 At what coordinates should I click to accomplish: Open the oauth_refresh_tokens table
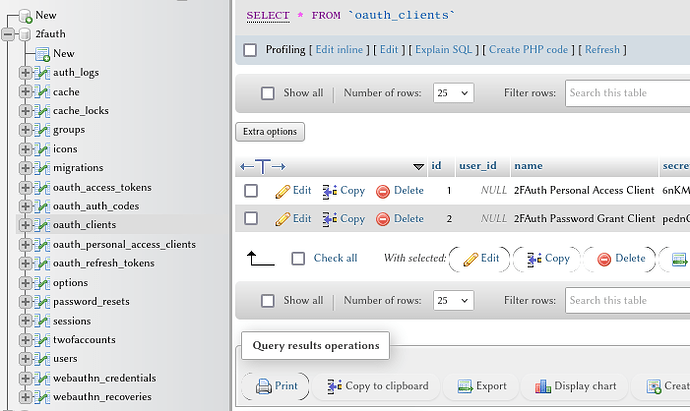(x=103, y=263)
